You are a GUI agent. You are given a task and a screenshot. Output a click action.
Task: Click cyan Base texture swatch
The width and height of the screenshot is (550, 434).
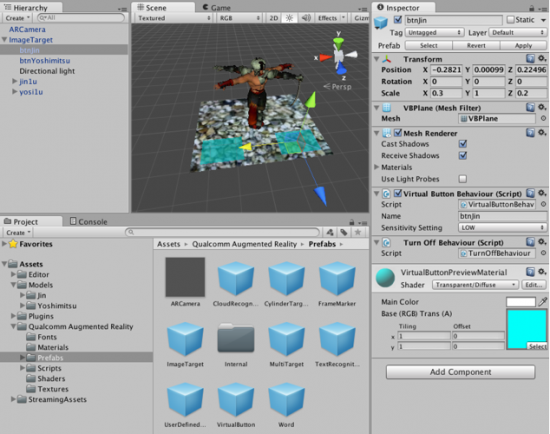526,329
